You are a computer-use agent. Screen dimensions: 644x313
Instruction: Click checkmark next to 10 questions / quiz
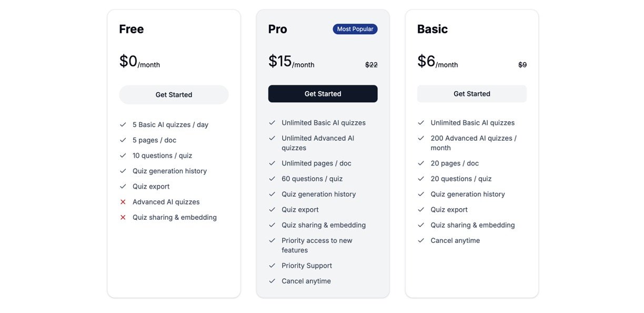pyautogui.click(x=123, y=155)
